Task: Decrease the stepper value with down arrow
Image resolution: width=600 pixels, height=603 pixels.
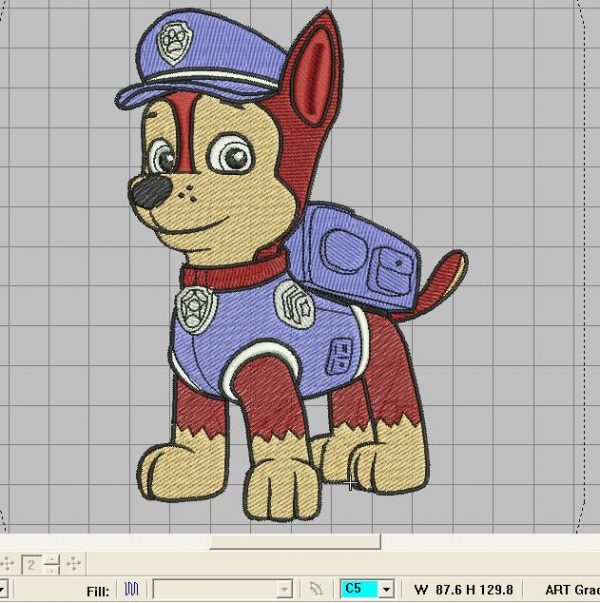Action: coord(52,569)
